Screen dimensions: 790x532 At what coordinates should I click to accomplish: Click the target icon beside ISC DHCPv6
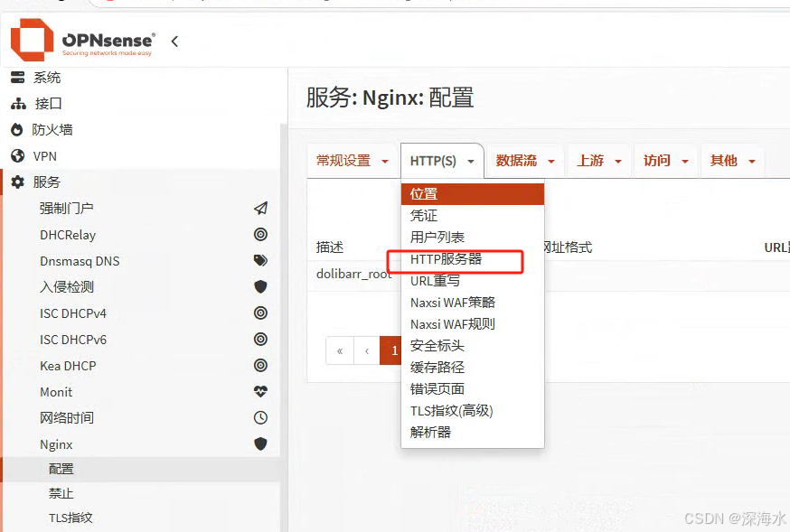coord(260,340)
